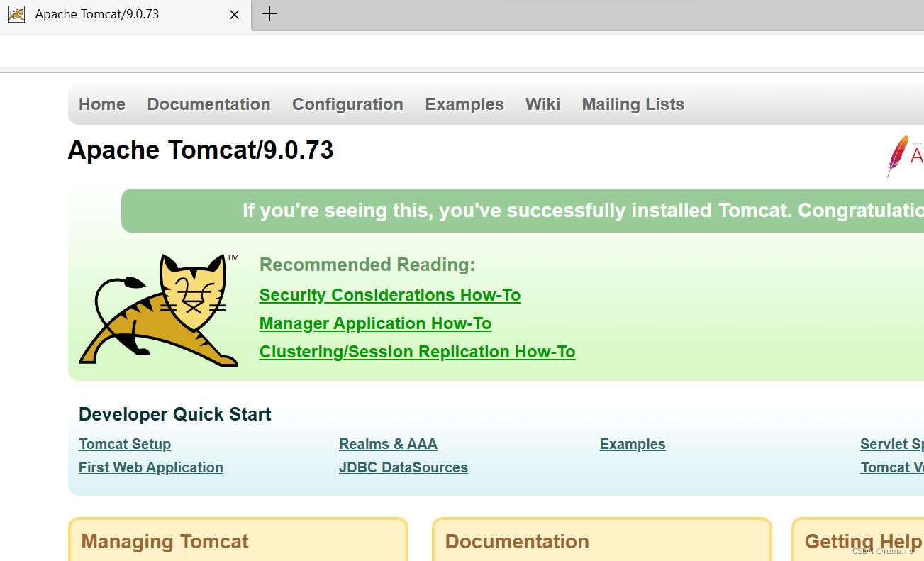Open Documentation in navigation bar
The width and height of the screenshot is (924, 561).
(208, 104)
